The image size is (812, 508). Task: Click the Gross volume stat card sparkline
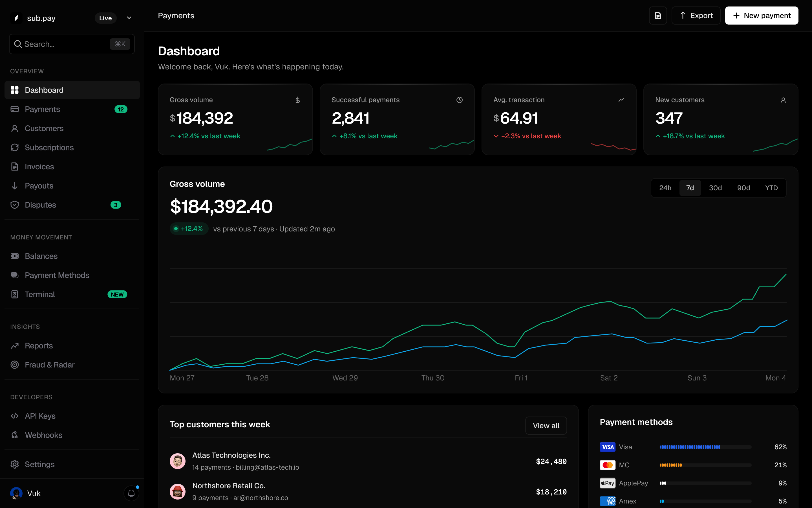[x=290, y=144]
